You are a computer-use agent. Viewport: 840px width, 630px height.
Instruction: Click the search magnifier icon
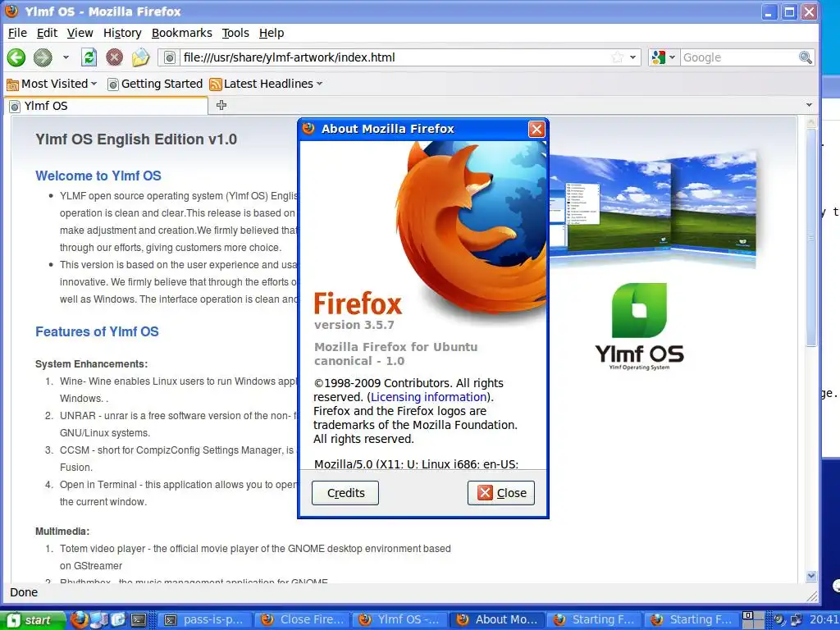805,57
